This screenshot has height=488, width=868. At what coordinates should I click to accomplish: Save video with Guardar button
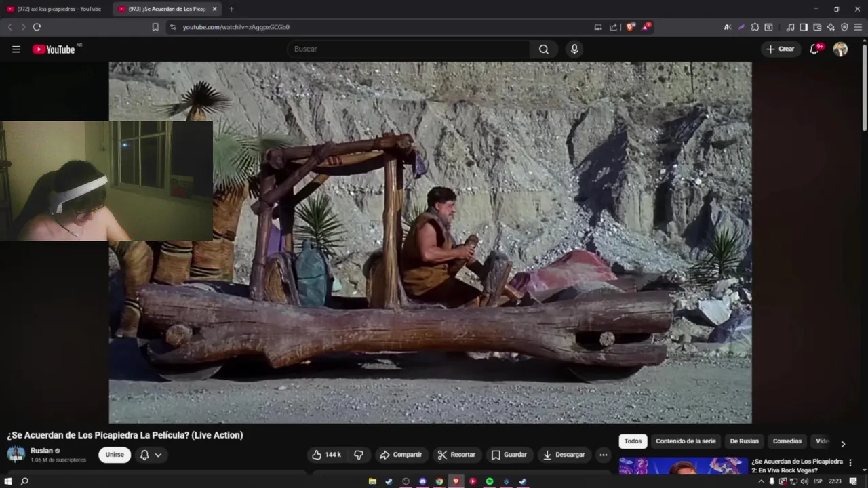509,455
